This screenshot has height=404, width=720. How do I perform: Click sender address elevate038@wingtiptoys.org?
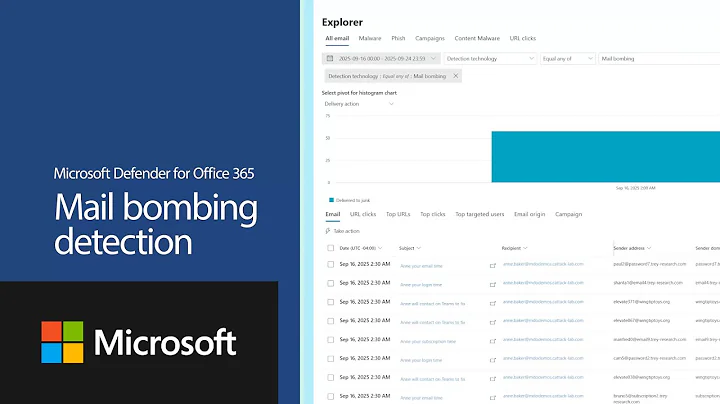coord(641,377)
